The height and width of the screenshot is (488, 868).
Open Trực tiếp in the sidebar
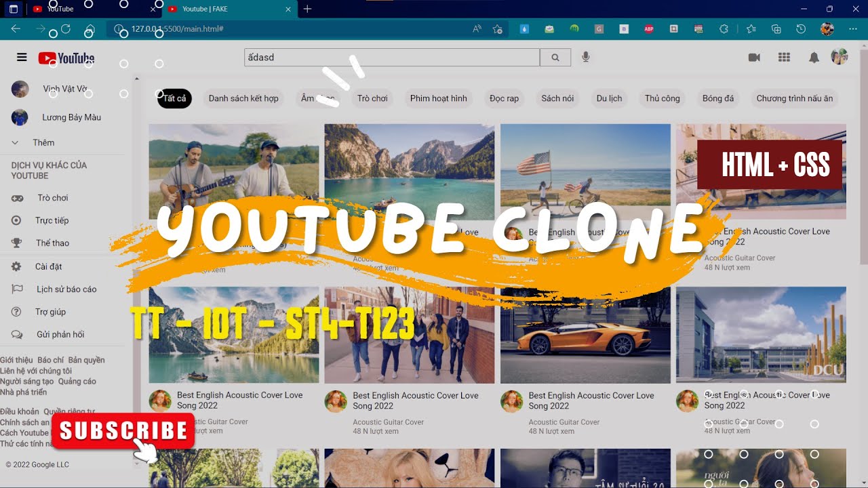coord(41,220)
